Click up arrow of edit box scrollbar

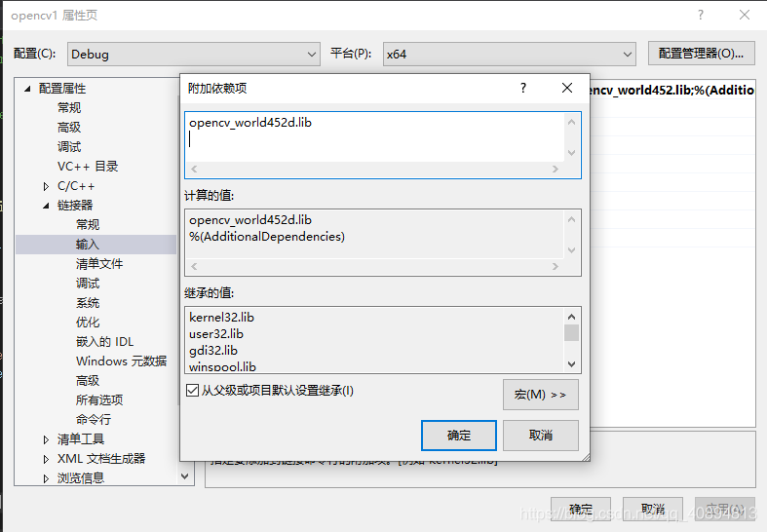[x=571, y=122]
